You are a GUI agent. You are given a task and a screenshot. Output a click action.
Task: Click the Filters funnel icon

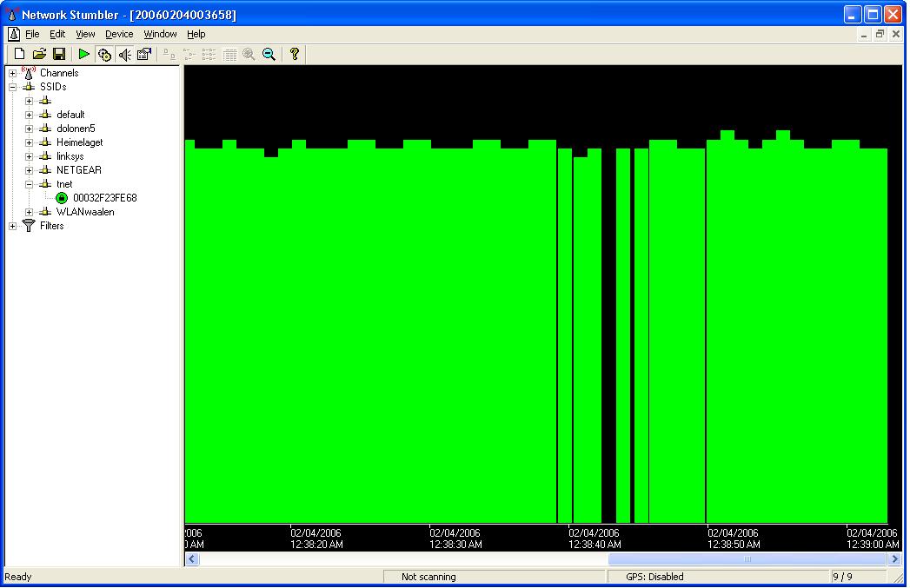pyautogui.click(x=29, y=226)
